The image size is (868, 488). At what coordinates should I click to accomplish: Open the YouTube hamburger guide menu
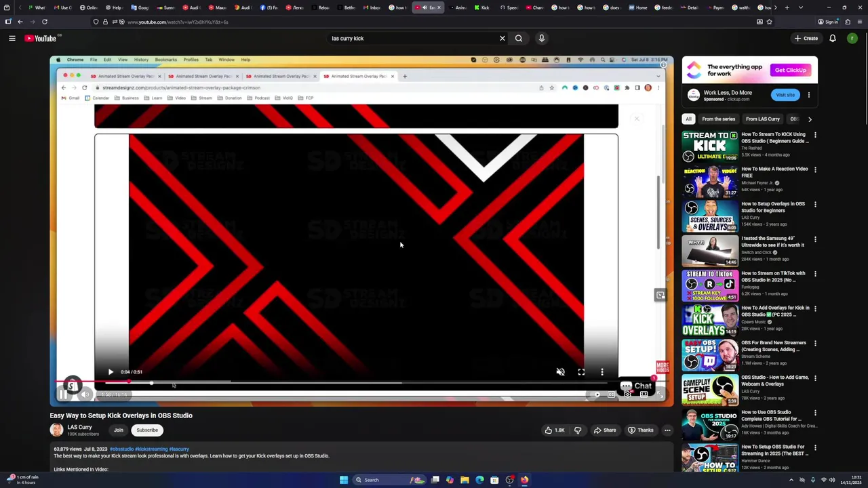click(12, 39)
